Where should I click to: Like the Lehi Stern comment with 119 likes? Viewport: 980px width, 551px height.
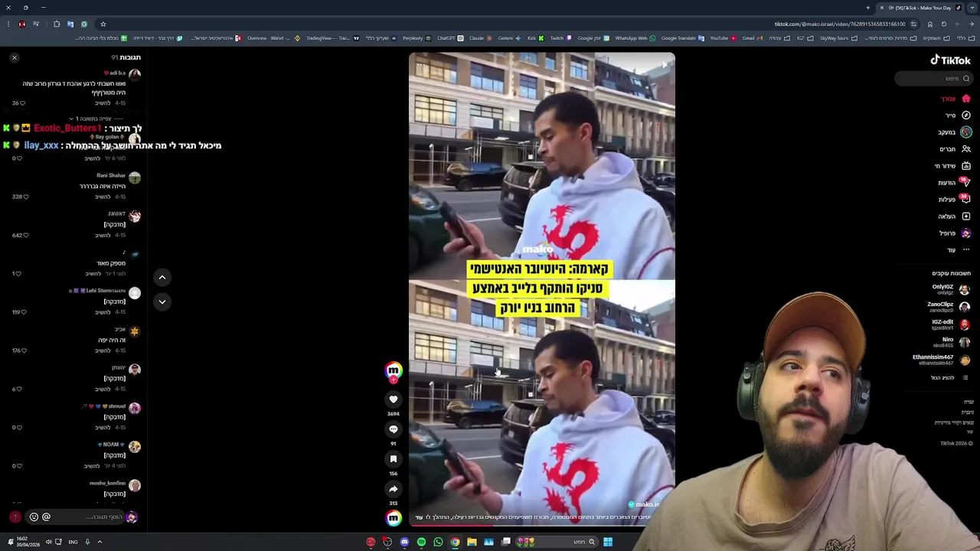[x=24, y=312]
